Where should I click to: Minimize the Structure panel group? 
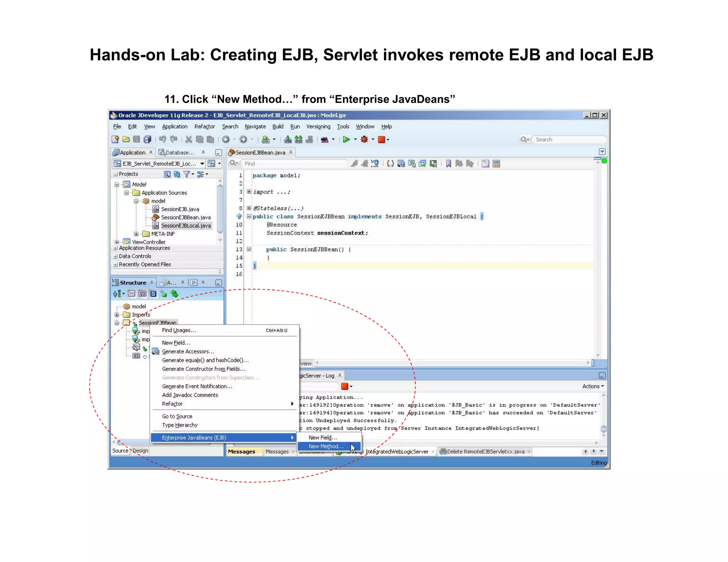click(x=219, y=283)
